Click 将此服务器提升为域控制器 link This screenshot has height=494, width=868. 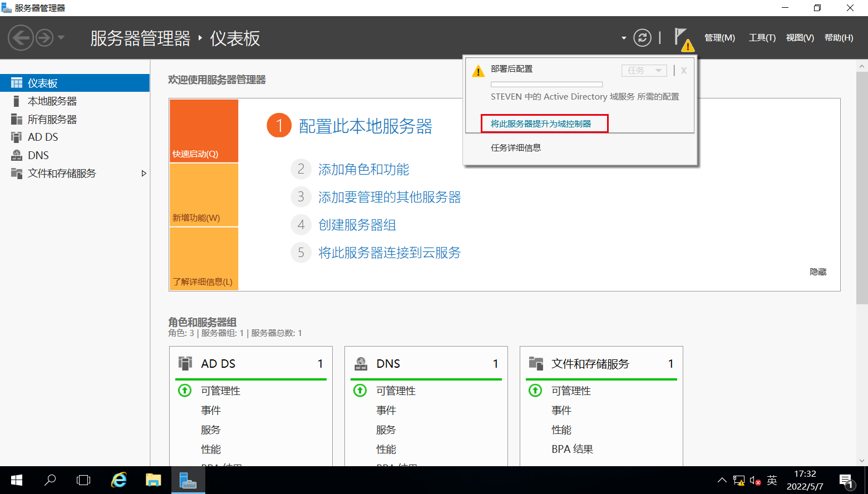[541, 123]
